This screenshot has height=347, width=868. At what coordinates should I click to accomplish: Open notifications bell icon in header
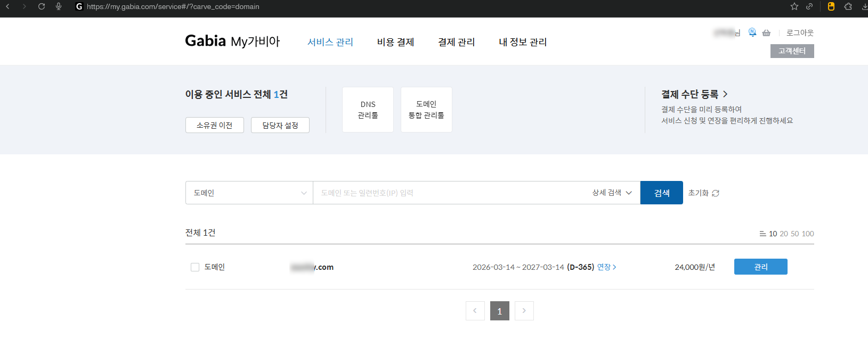pos(752,32)
